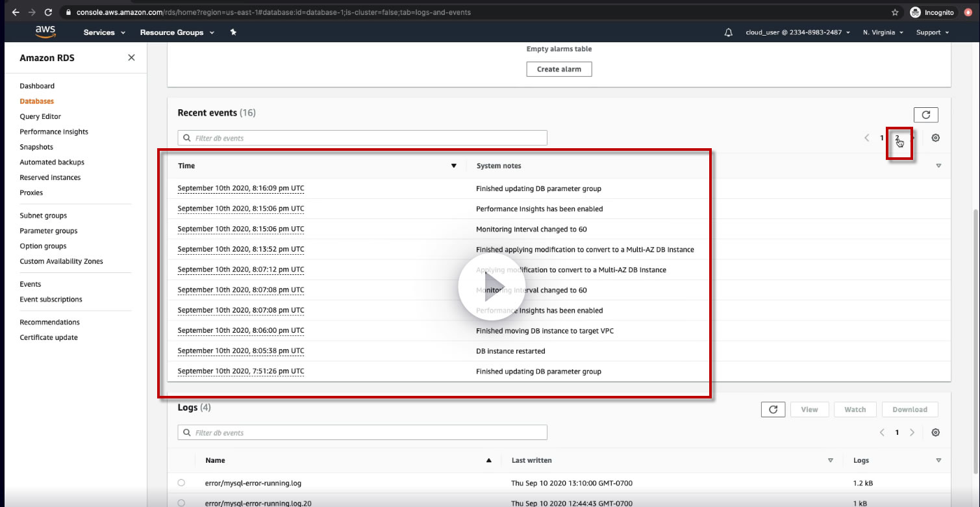This screenshot has width=980, height=507.
Task: Open Logs table settings gear
Action: (x=936, y=432)
